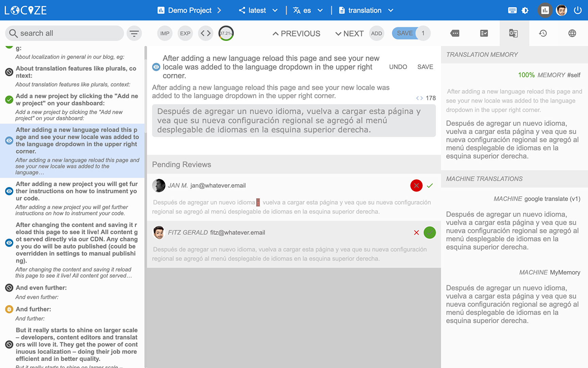The image size is (588, 368).
Task: Toggle the theme brightness icon
Action: click(x=525, y=10)
